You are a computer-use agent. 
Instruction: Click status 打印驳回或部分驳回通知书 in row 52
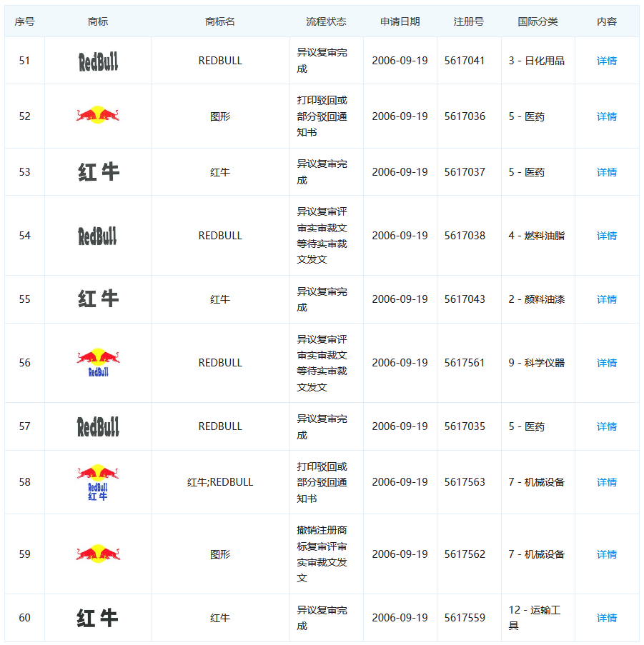click(322, 116)
